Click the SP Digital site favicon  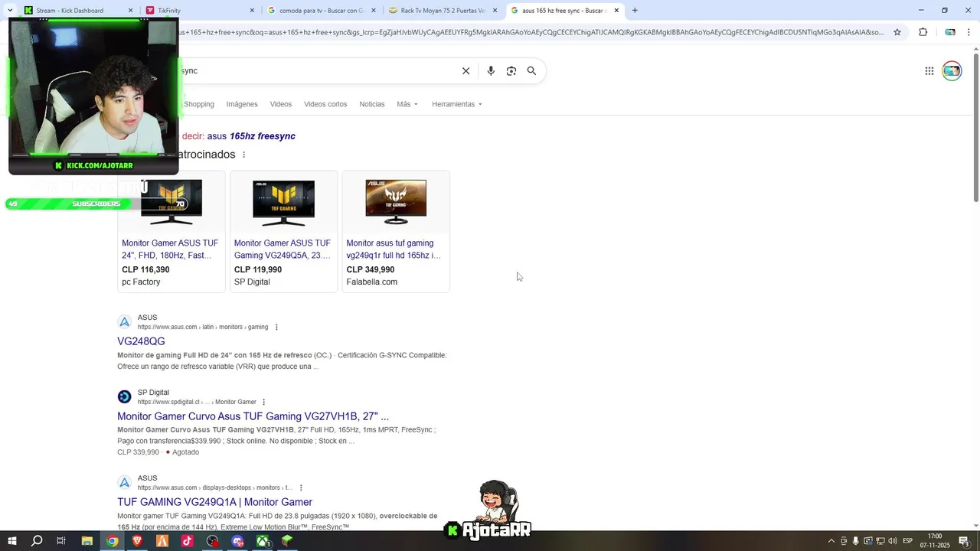tap(124, 396)
